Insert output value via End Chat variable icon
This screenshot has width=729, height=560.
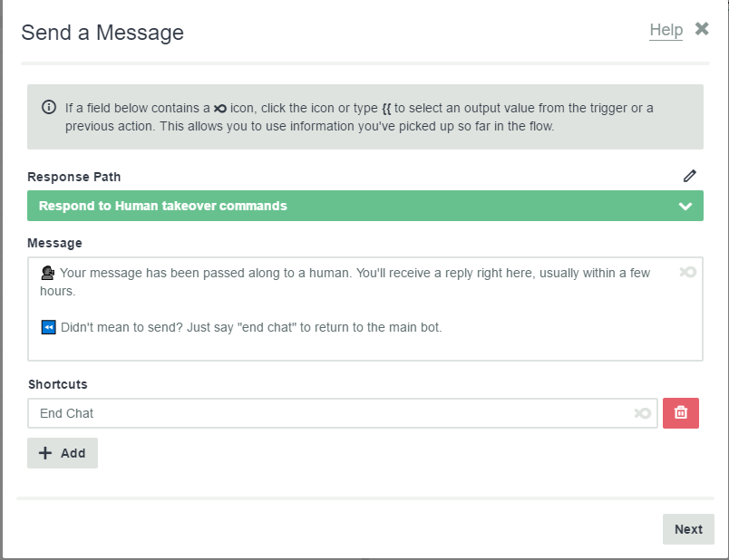[643, 413]
